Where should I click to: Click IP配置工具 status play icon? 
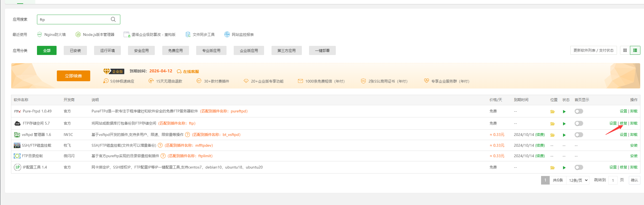point(564,168)
